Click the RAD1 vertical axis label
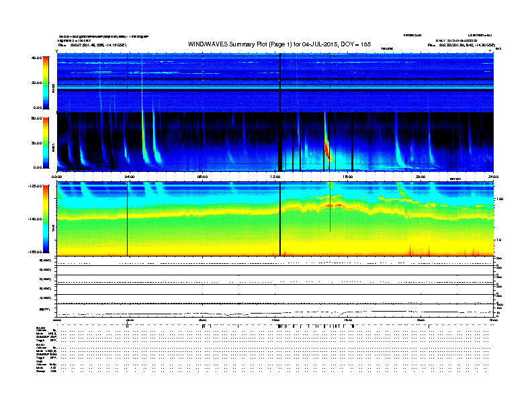Screen dimensions: 532x411 [x=53, y=147]
